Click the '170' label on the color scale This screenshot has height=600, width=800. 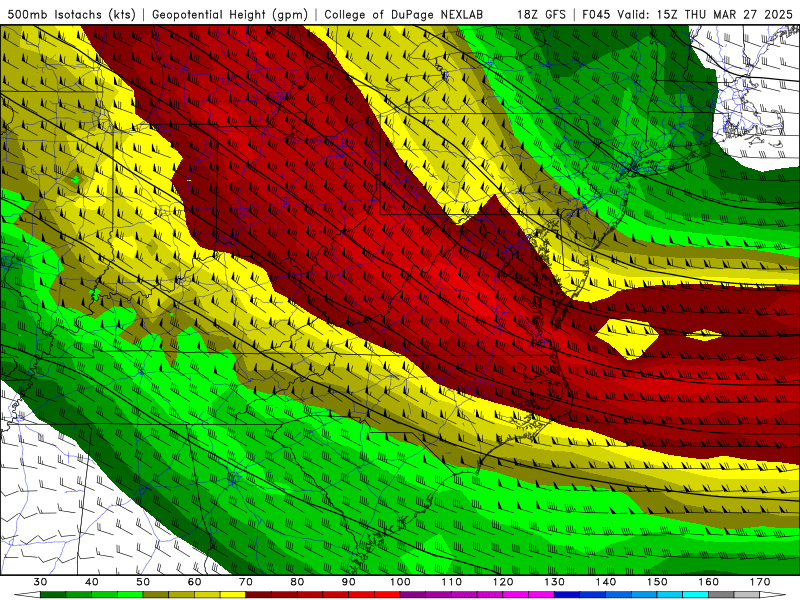point(760,582)
